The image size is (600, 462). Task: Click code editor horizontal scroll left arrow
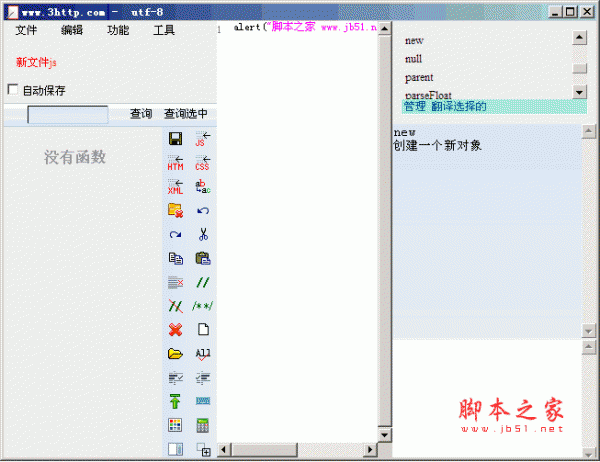tap(224, 449)
